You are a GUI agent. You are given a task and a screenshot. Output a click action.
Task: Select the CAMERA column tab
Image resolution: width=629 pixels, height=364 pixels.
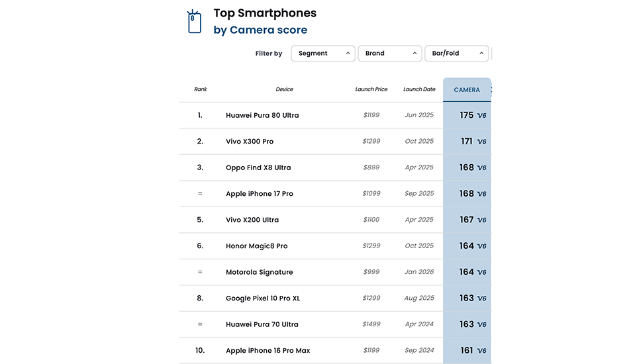(x=467, y=90)
